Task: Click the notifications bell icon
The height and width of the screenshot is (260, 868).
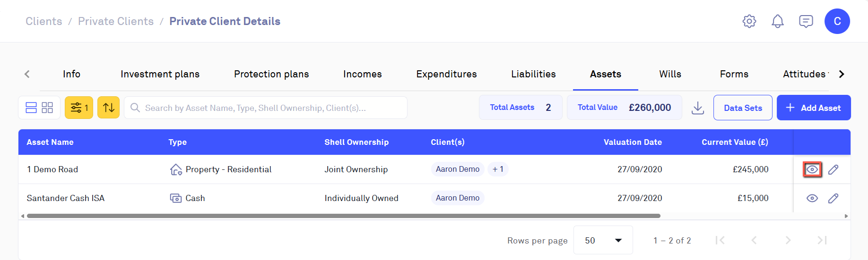Action: tap(778, 21)
